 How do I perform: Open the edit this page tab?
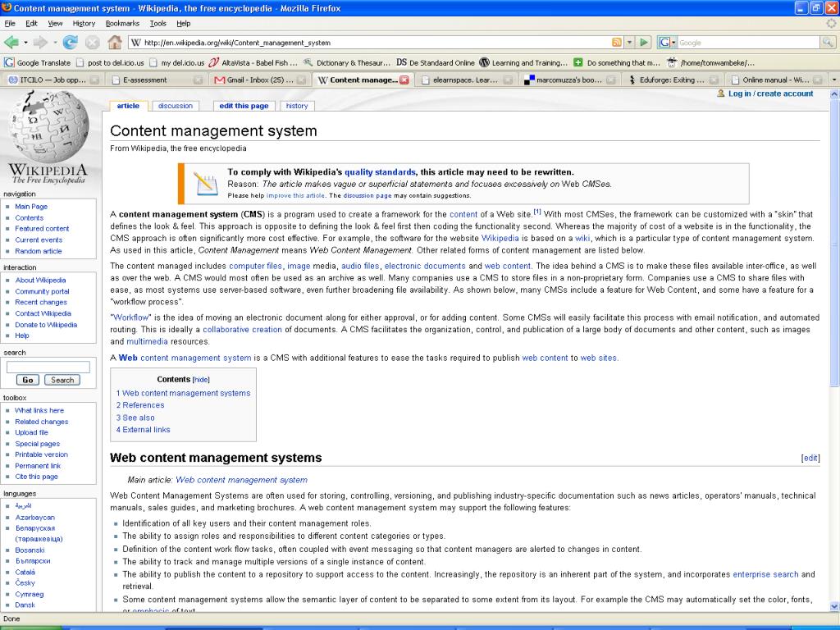[244, 106]
